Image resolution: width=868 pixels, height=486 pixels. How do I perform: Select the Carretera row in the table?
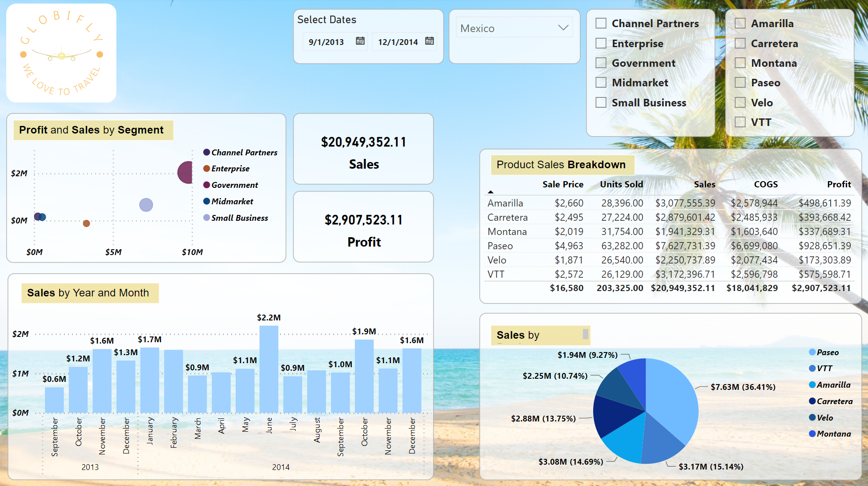tap(669, 217)
